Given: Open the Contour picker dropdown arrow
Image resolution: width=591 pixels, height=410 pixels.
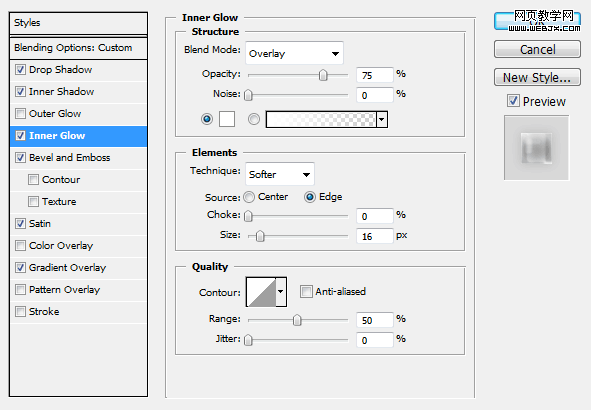Looking at the screenshot, I should [x=281, y=292].
